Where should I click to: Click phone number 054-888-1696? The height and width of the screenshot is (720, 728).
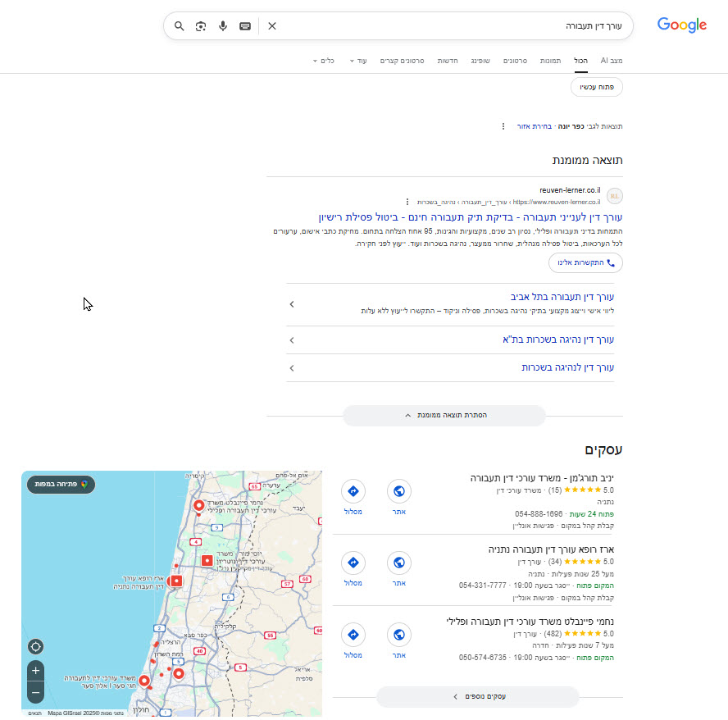pos(539,514)
